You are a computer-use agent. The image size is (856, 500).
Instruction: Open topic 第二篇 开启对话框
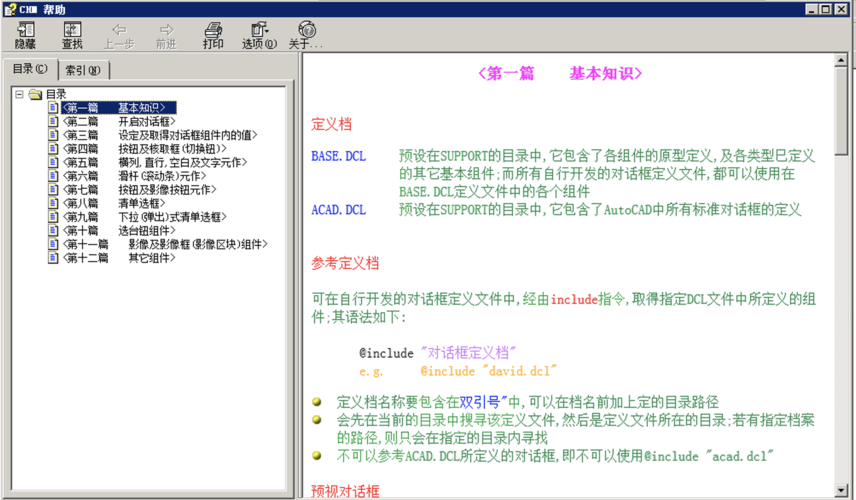pos(119,122)
